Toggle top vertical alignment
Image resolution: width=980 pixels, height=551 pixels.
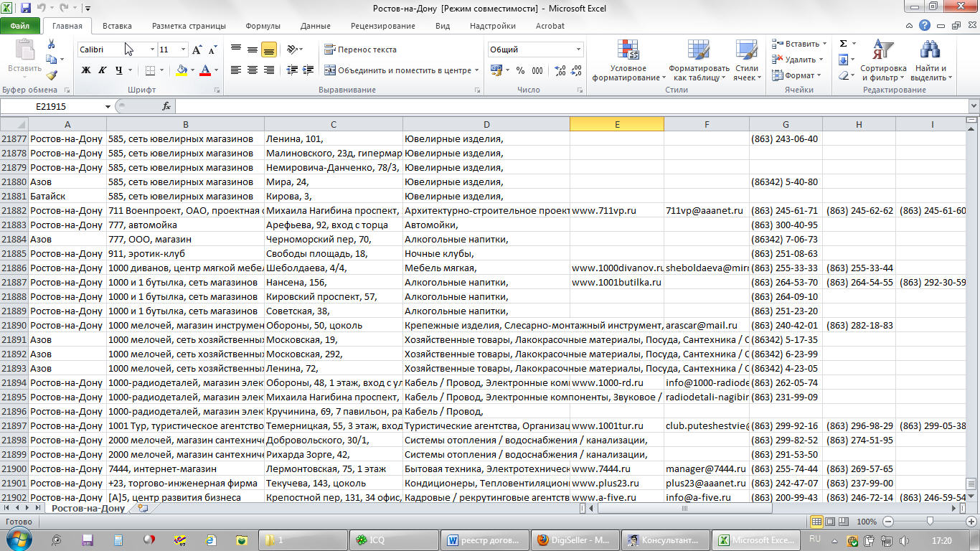pyautogui.click(x=236, y=50)
